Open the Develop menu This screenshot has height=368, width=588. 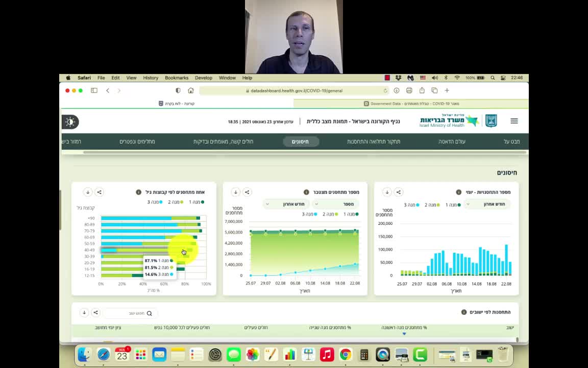(204, 78)
